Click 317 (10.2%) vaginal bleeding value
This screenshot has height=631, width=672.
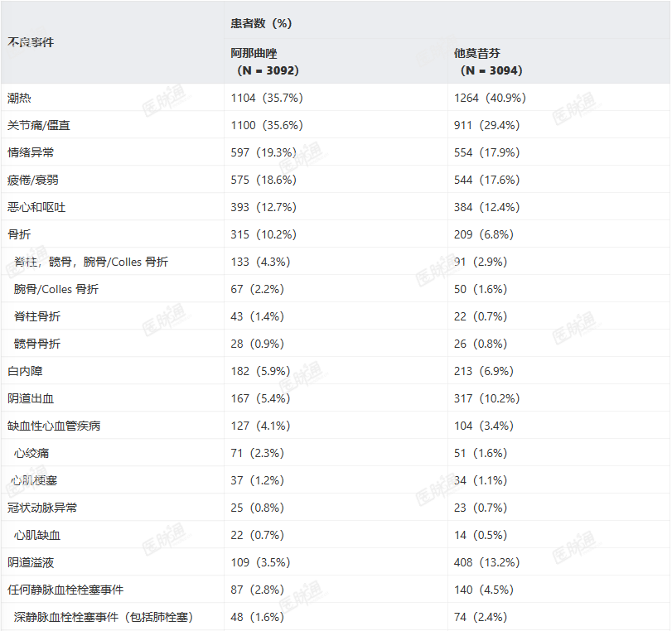coord(487,399)
